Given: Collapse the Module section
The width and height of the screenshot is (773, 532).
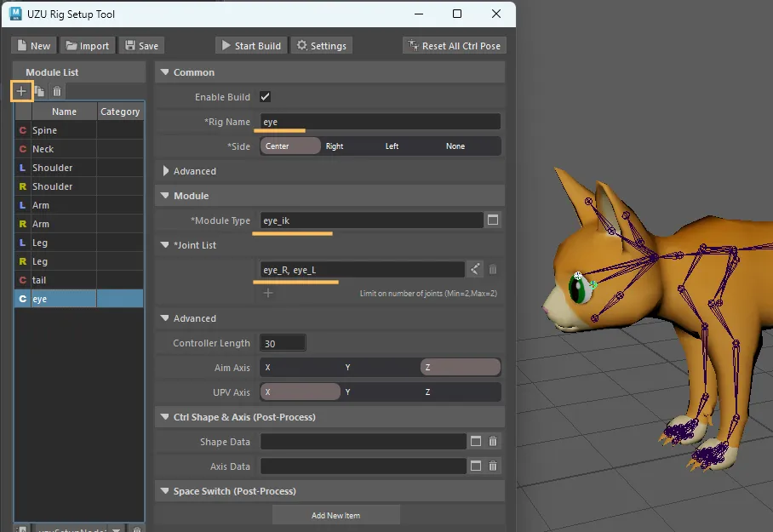Looking at the screenshot, I should click(x=164, y=195).
